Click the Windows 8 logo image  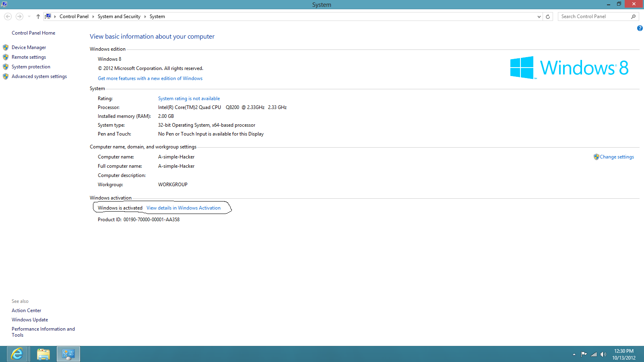pos(569,68)
